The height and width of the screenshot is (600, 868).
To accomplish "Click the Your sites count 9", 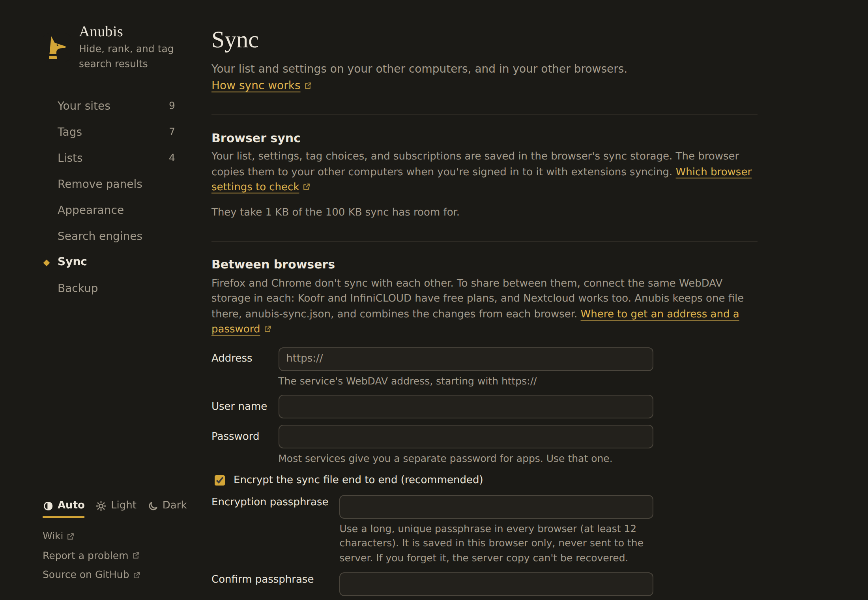I will point(172,105).
